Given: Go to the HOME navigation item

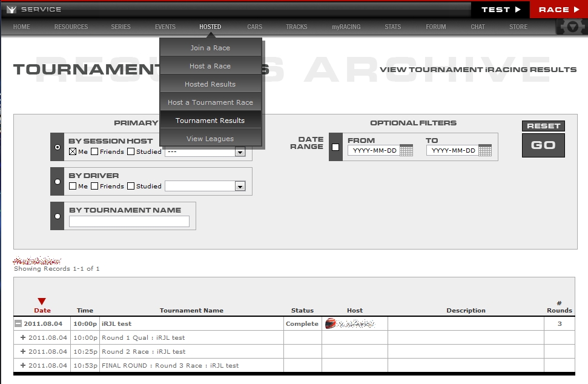Looking at the screenshot, I should [x=21, y=27].
